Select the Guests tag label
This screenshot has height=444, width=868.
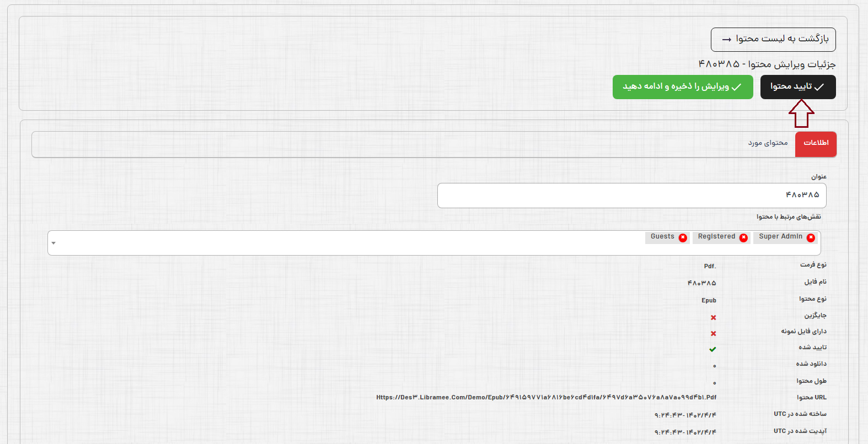(x=662, y=237)
